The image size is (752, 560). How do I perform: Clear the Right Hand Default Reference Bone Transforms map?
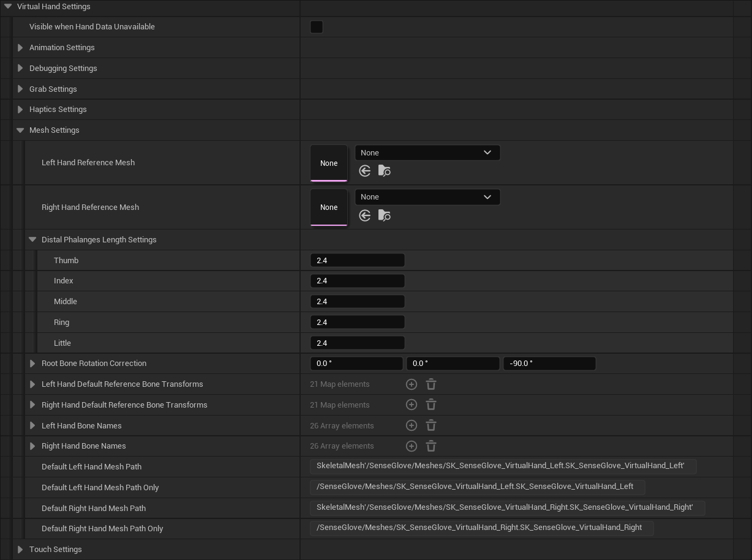click(x=431, y=405)
